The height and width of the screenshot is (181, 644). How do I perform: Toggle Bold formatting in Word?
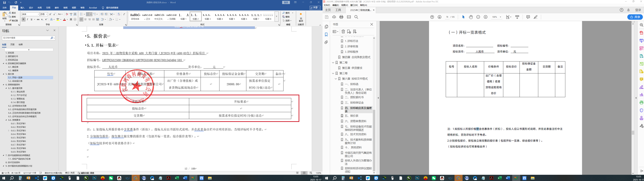[24, 19]
